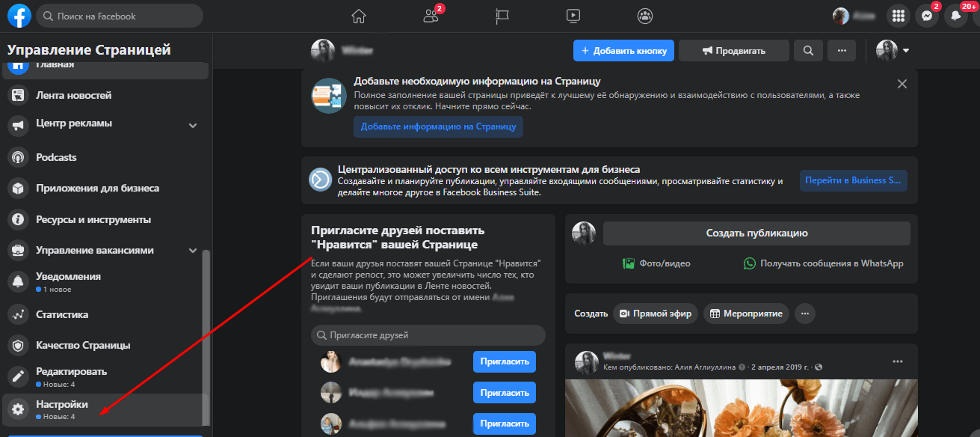Click Фото/видео option

(x=656, y=263)
